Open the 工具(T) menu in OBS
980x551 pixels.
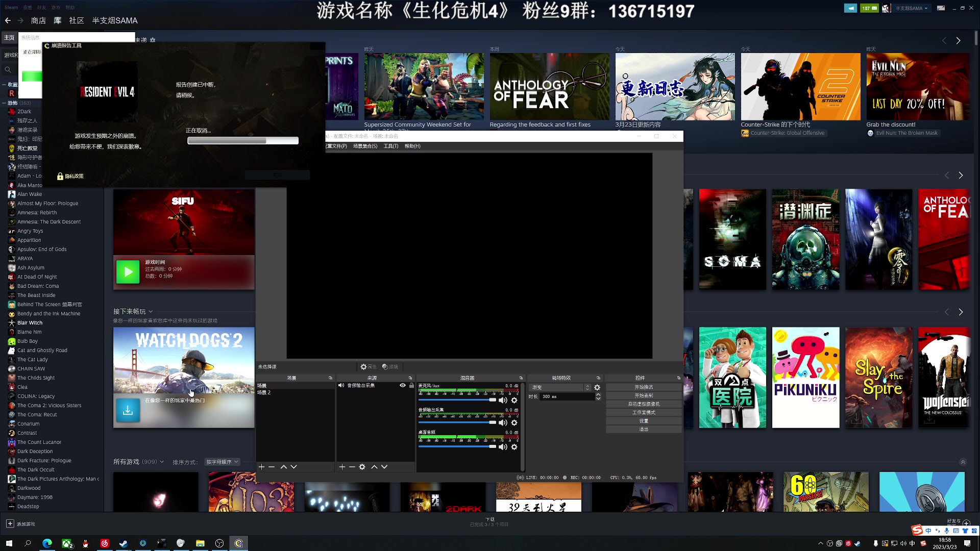click(x=390, y=146)
